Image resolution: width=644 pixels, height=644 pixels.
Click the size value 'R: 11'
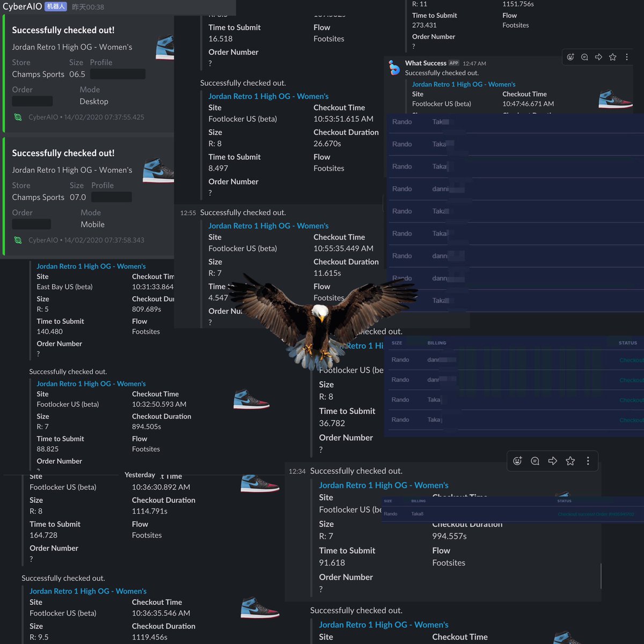click(420, 4)
